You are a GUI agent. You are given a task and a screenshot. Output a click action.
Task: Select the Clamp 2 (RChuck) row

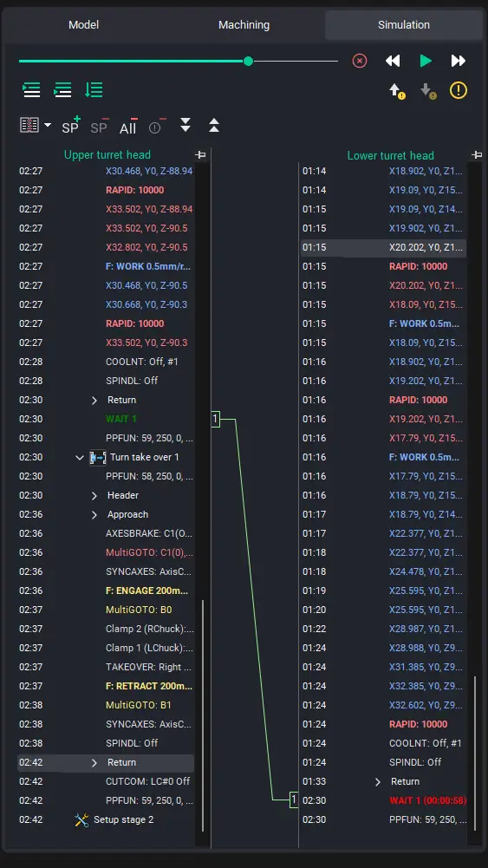pyautogui.click(x=106, y=629)
